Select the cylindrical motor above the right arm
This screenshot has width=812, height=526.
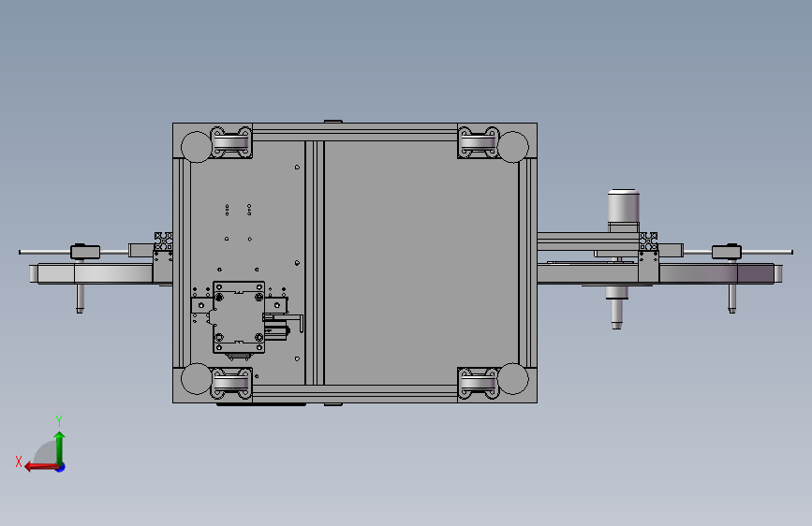click(623, 206)
